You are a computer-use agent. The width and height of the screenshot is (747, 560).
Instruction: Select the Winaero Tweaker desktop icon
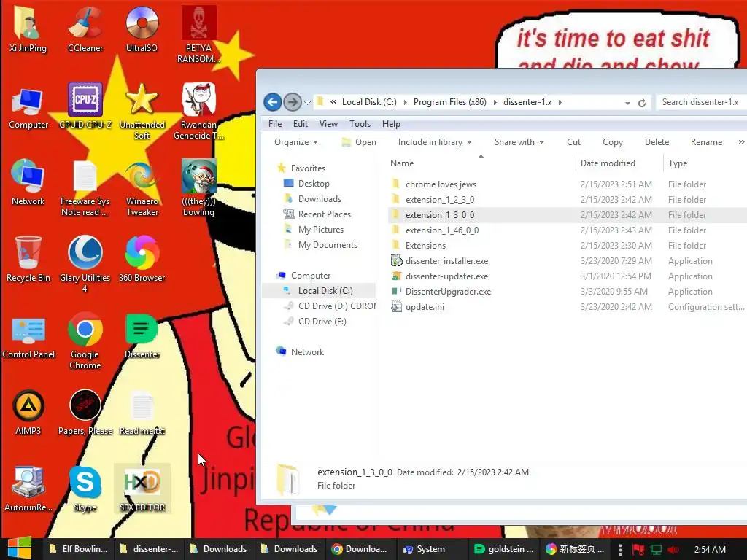(142, 187)
